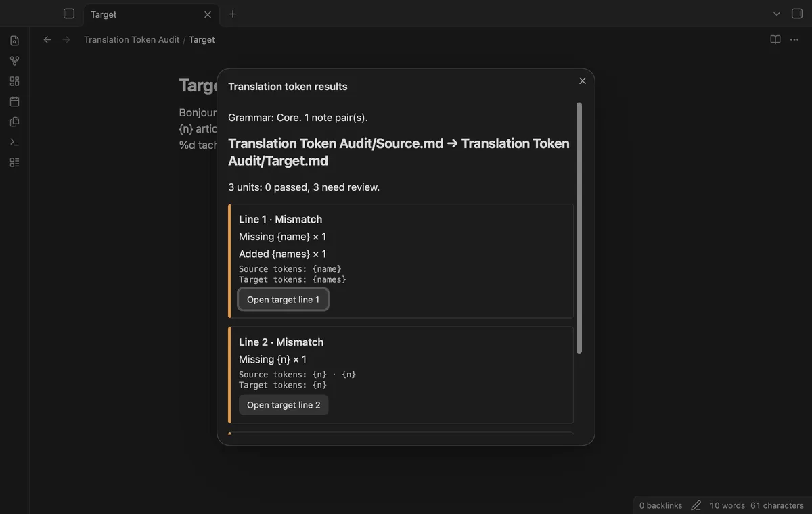Open target line 1
Image resolution: width=812 pixels, height=514 pixels.
point(283,300)
